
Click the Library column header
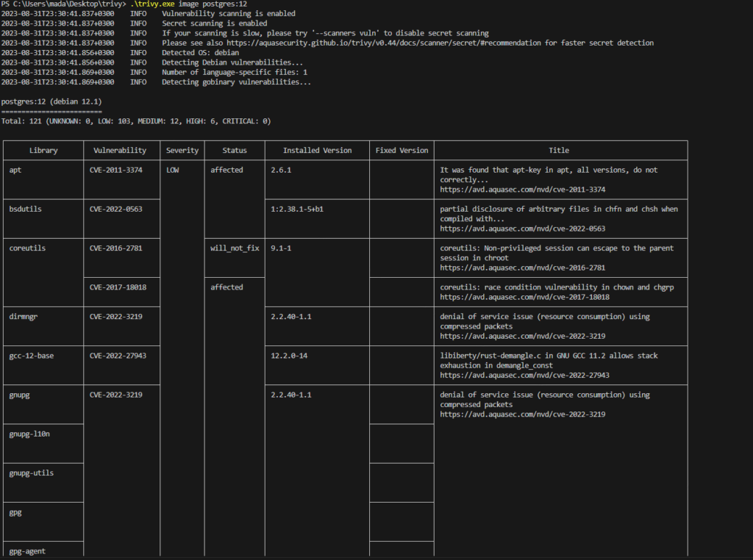[43, 151]
